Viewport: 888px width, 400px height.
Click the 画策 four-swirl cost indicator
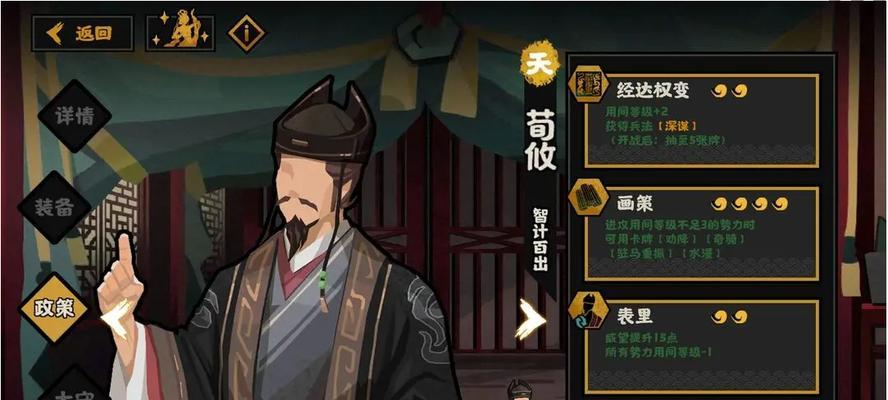coord(750,203)
